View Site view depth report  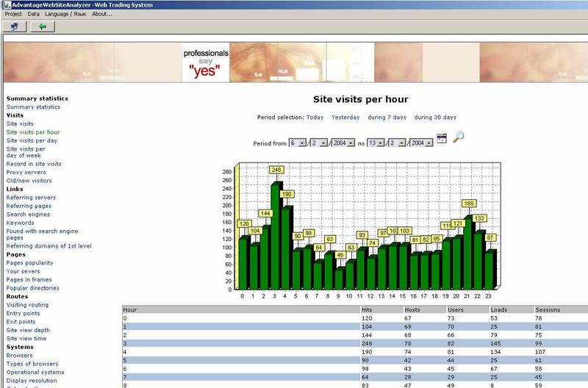(28, 330)
